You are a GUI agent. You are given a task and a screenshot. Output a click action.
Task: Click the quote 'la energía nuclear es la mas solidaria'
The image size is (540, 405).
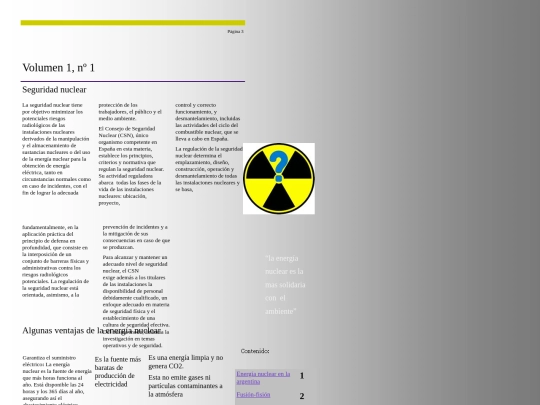pyautogui.click(x=285, y=284)
